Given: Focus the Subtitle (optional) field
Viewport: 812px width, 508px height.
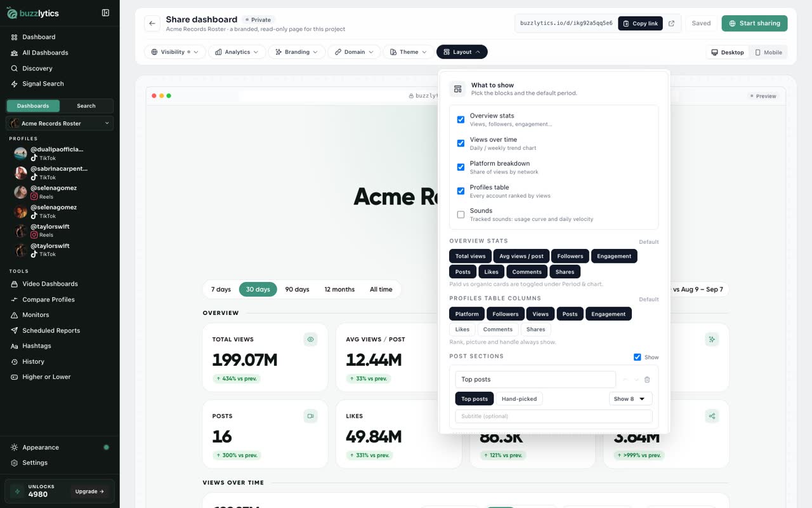Looking at the screenshot, I should click(x=554, y=417).
